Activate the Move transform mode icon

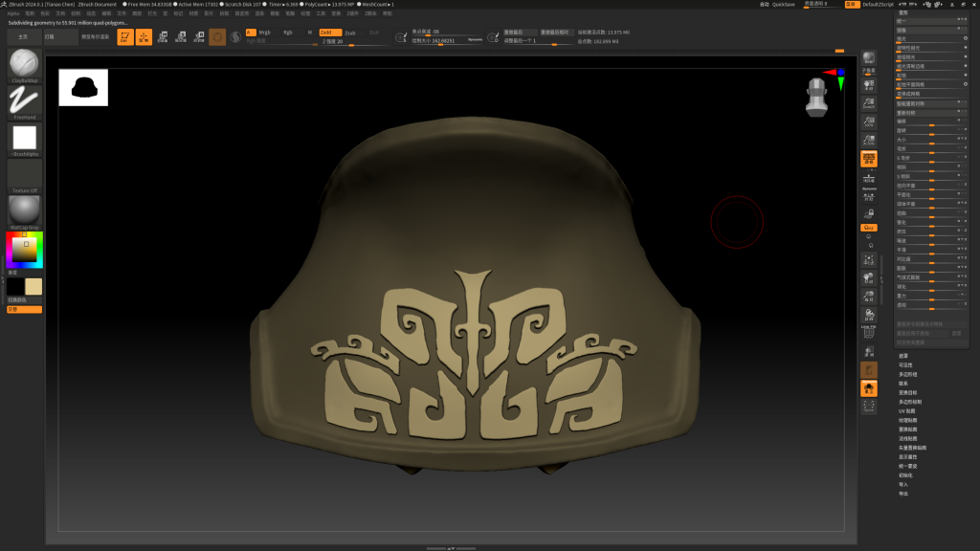coord(163,37)
